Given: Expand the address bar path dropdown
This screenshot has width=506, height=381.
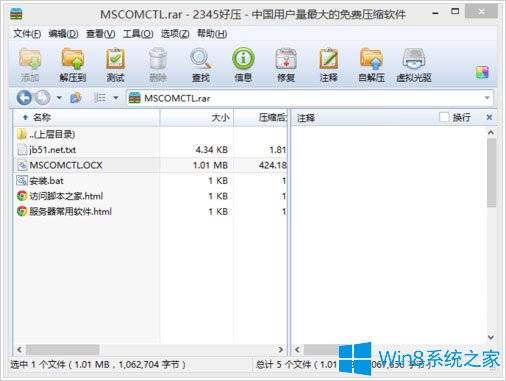Looking at the screenshot, I should 487,98.
